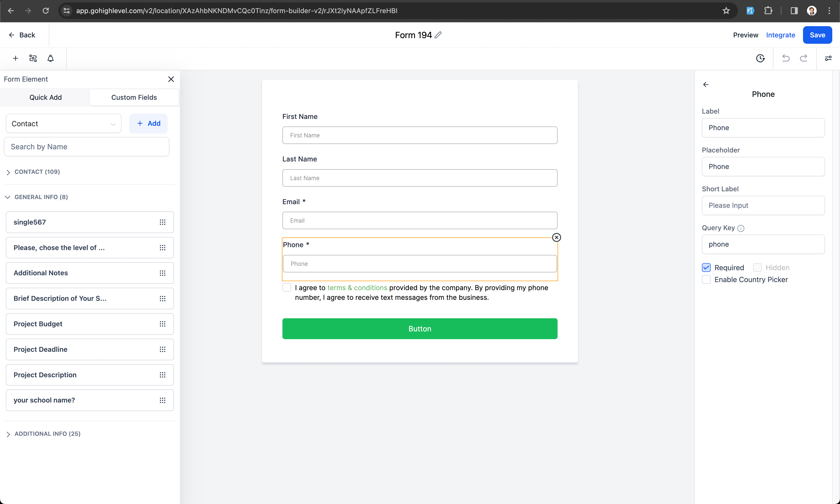Image resolution: width=840 pixels, height=504 pixels.
Task: Select the Custom Fields tab
Action: tap(134, 97)
